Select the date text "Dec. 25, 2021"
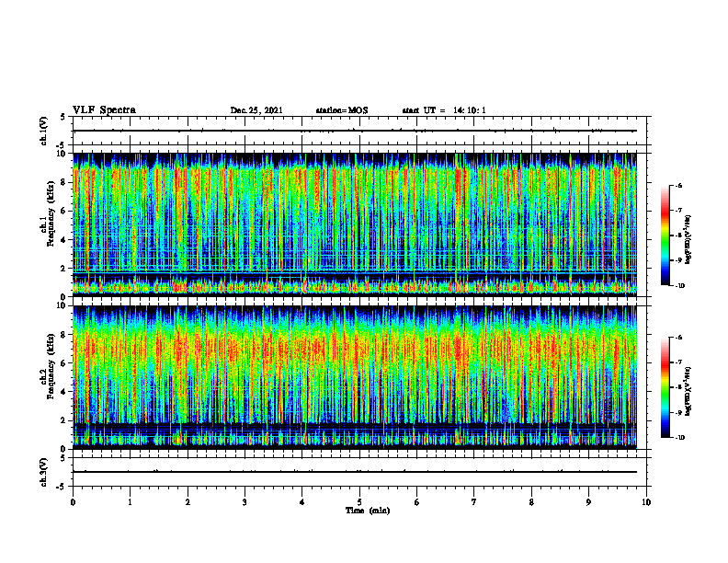The width and height of the screenshot is (728, 563). [256, 110]
